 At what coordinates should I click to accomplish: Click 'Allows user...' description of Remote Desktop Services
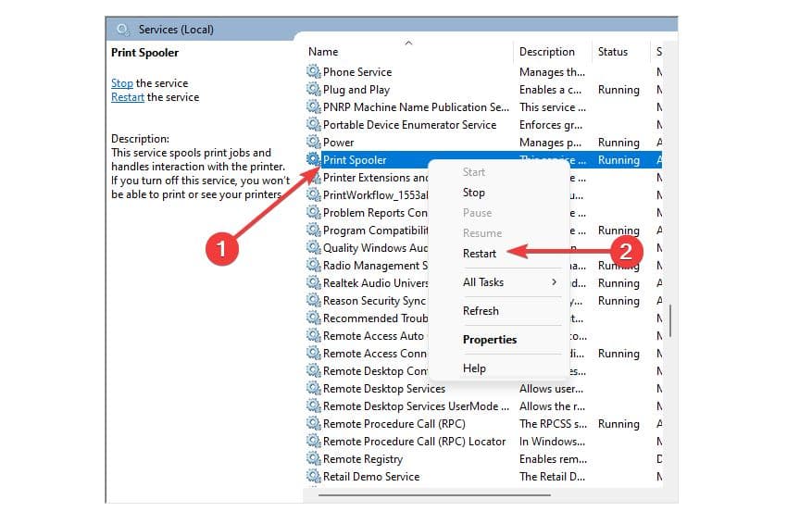551,389
